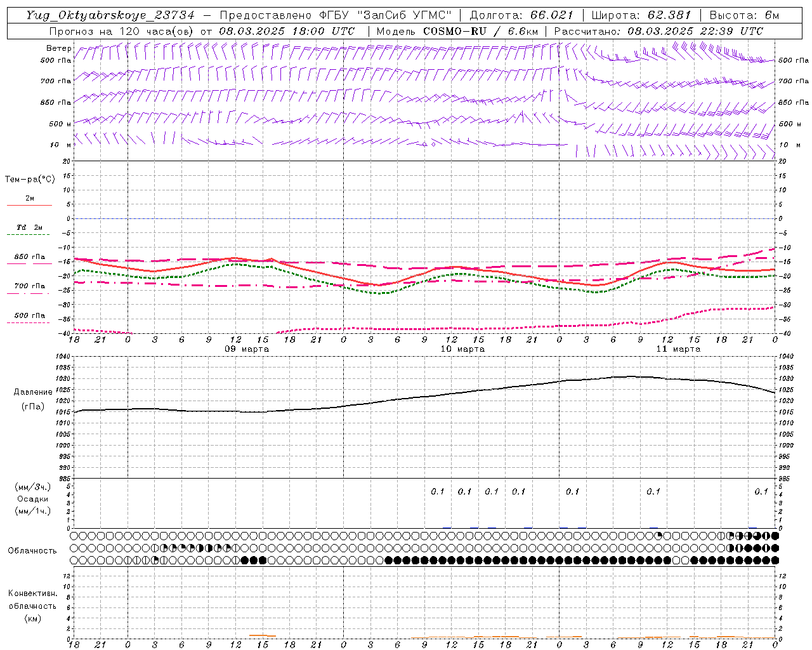The height and width of the screenshot is (650, 812).
Task: Click the Долгота: 66.021 value
Action: 520,15
